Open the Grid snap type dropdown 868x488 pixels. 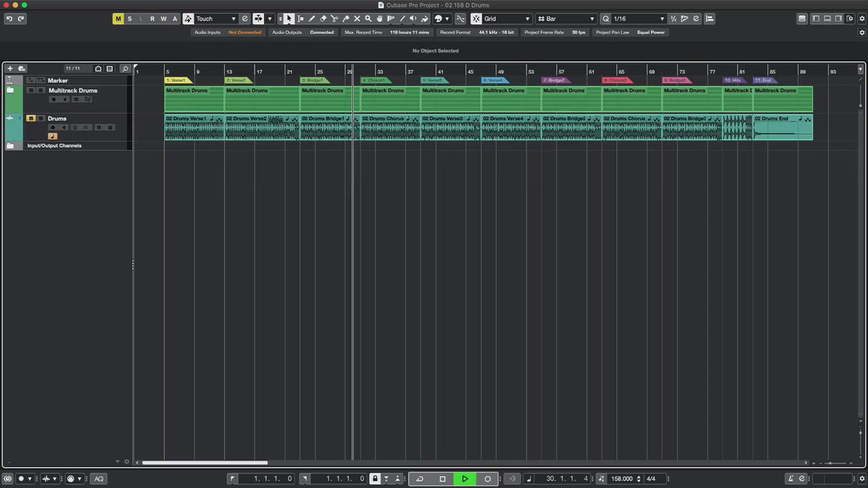(506, 19)
